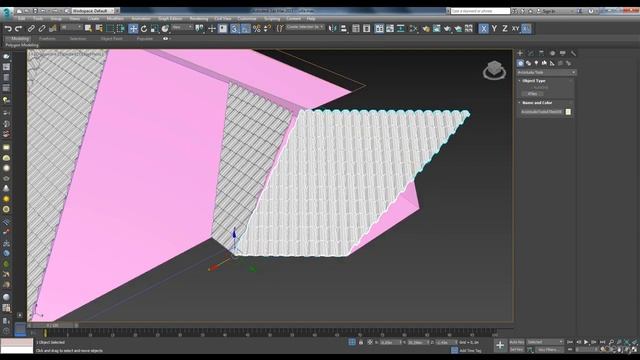Choose the rectangular selection region tool
This screenshot has height=360, width=640.
click(x=110, y=29)
